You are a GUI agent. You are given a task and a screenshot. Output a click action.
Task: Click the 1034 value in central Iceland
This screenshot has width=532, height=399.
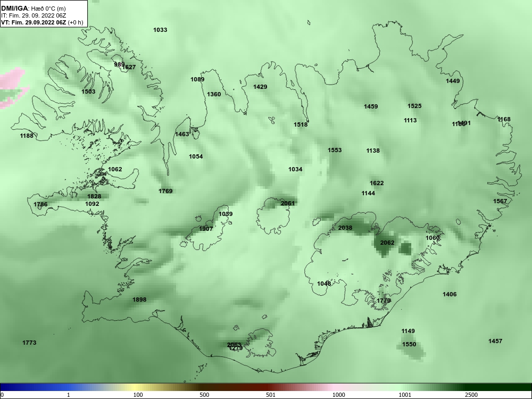295,169
